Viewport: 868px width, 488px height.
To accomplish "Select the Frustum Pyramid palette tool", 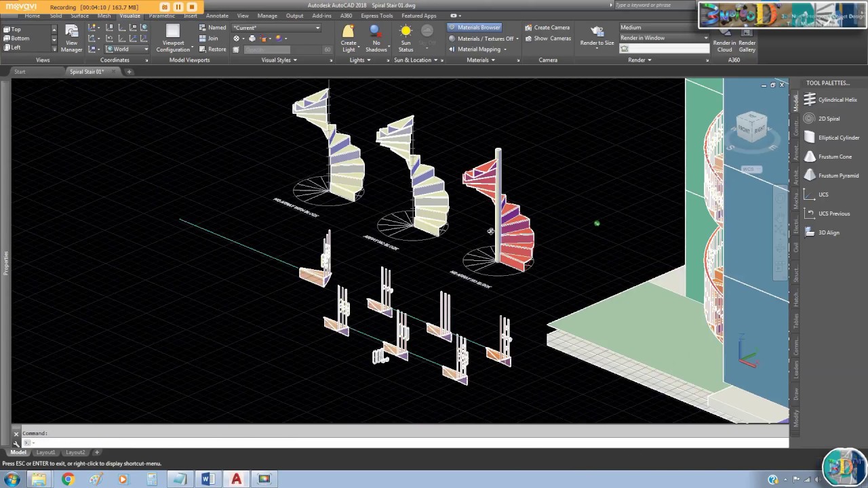I will click(x=831, y=176).
